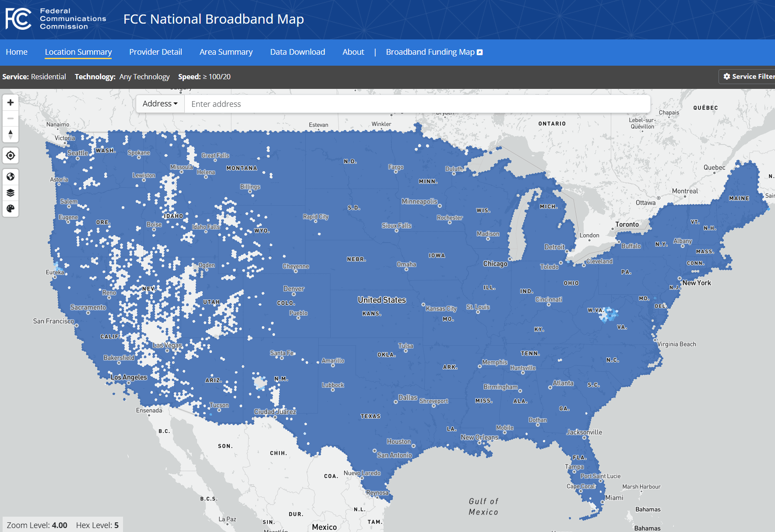775x532 pixels.
Task: Click the 'Las Vegas' map label
Action: [x=167, y=345]
